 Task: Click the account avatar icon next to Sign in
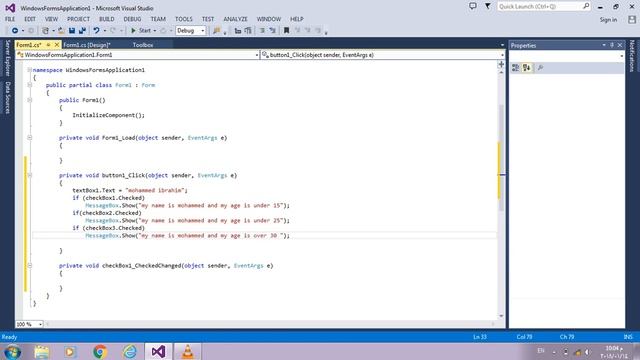632,19
